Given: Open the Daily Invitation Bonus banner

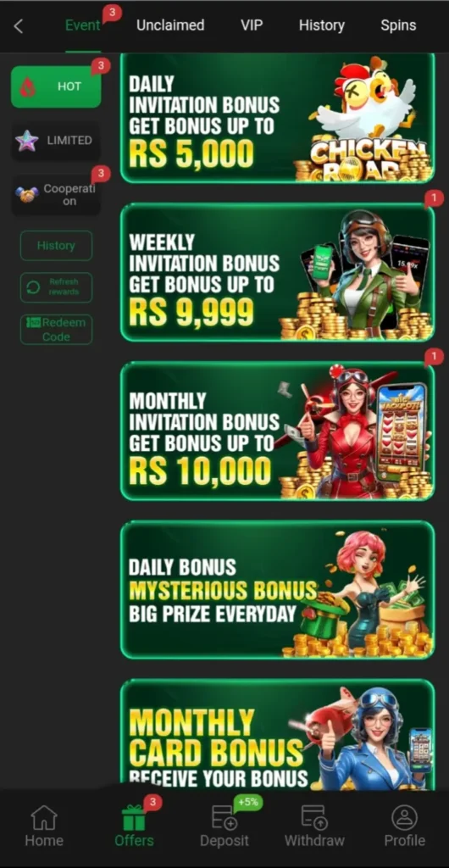Looking at the screenshot, I should pyautogui.click(x=278, y=118).
